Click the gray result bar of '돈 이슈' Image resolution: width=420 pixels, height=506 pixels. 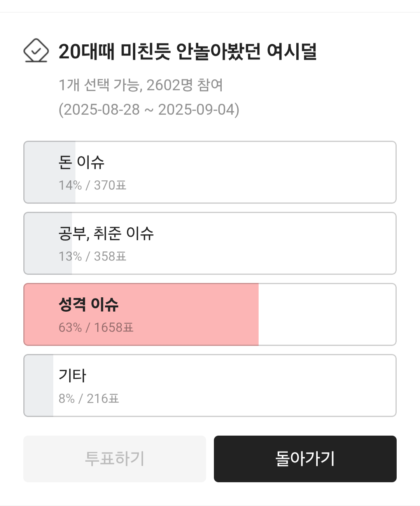pyautogui.click(x=41, y=172)
